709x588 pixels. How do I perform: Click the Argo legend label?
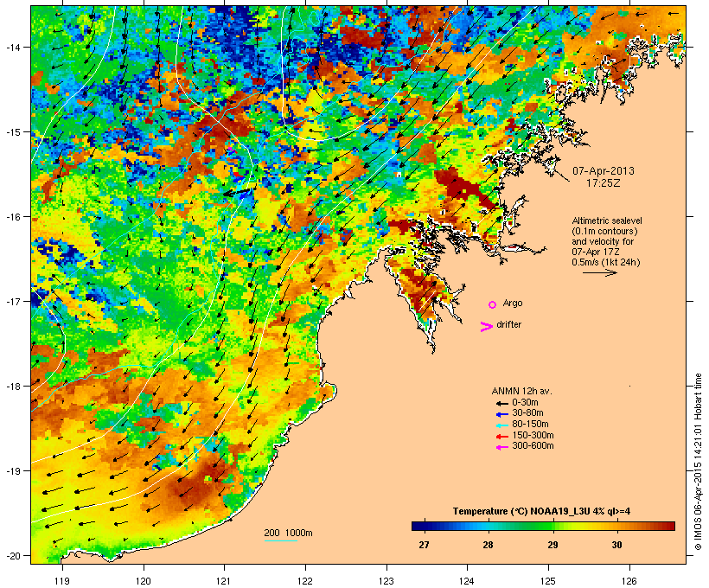click(513, 303)
